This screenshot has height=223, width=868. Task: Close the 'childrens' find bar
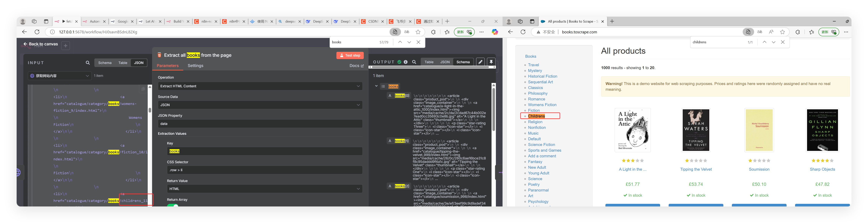click(x=783, y=42)
